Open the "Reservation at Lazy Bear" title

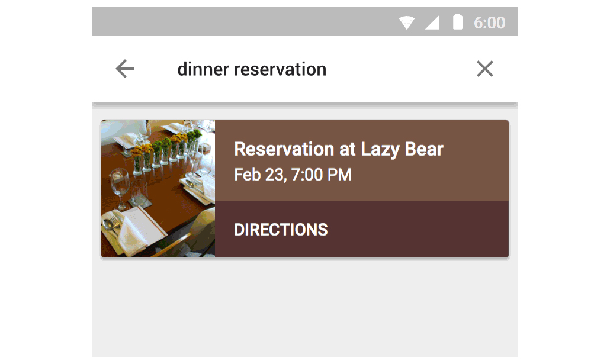point(338,149)
